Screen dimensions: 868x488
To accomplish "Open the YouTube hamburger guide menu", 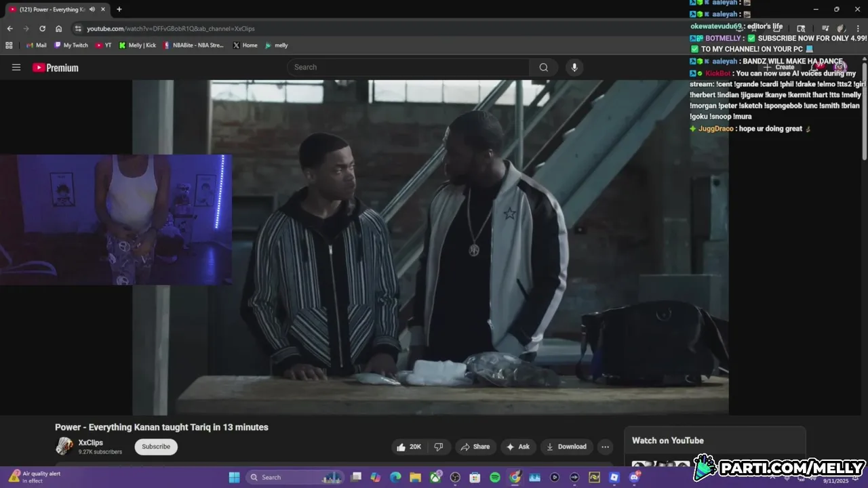I will tap(16, 67).
